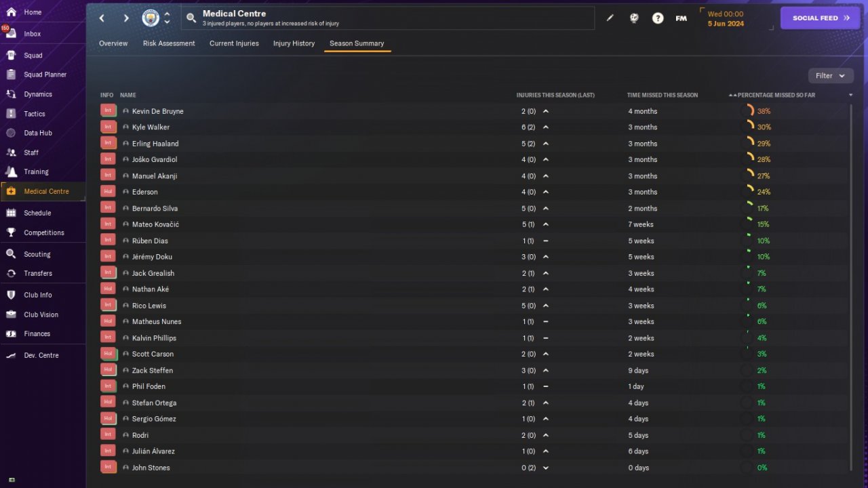Open the Squad shirt icon

11,56
